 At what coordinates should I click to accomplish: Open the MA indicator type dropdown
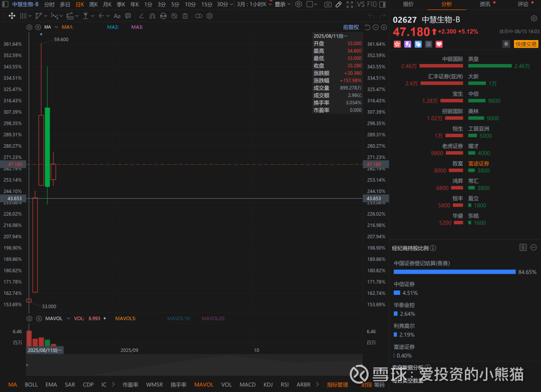(x=56, y=27)
